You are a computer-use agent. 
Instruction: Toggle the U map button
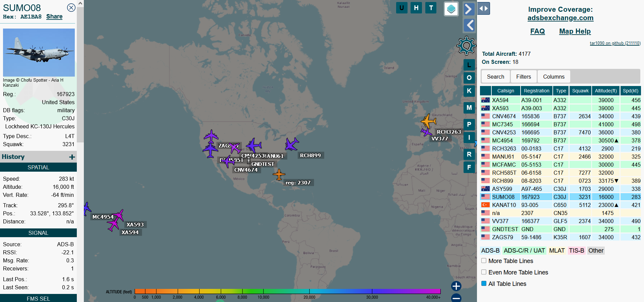401,8
